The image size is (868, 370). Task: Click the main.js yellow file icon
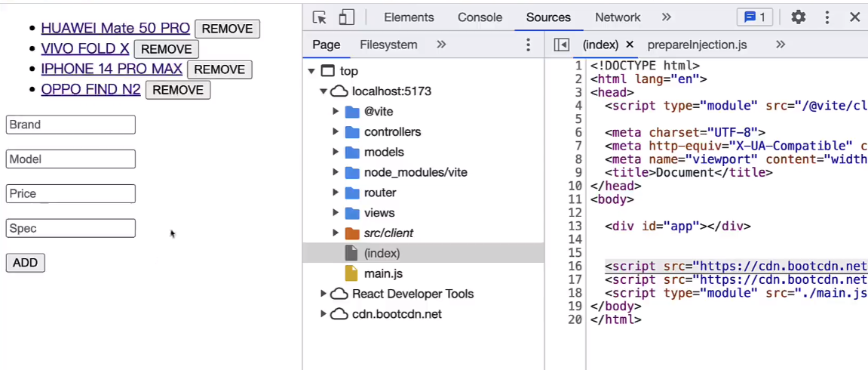(x=351, y=273)
